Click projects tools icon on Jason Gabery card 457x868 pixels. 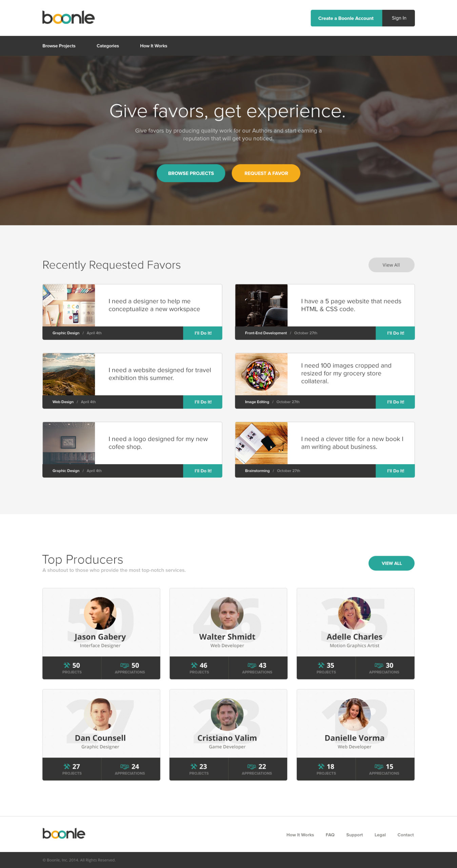tap(67, 665)
